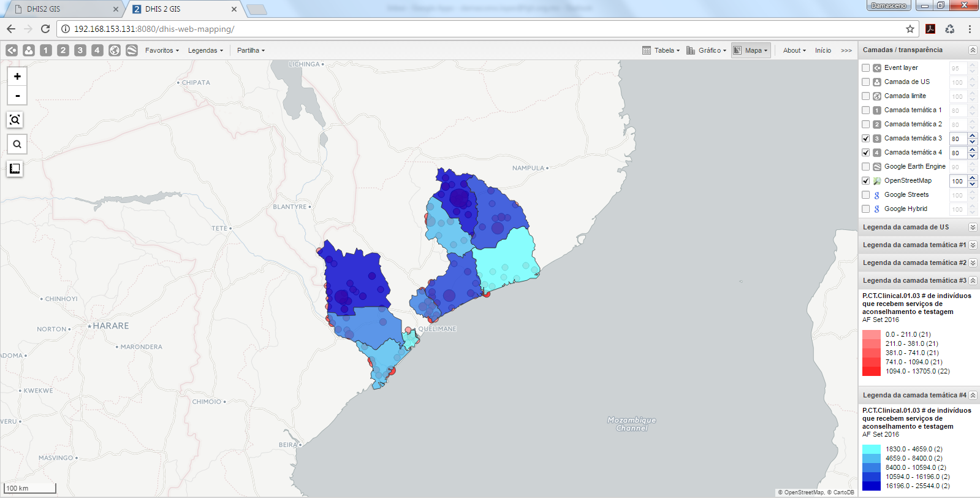The height and width of the screenshot is (498, 980).
Task: Expand Legenda da camada temática #1
Action: click(973, 245)
